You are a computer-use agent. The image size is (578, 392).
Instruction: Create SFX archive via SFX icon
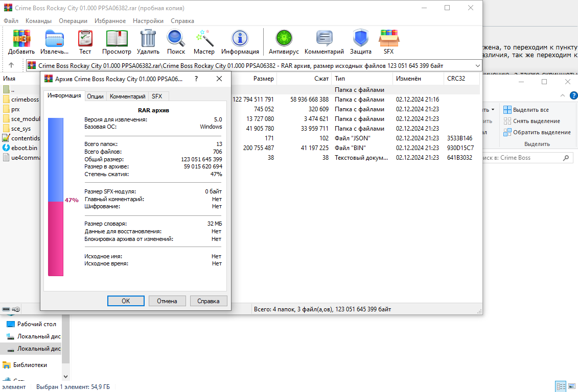click(x=389, y=39)
